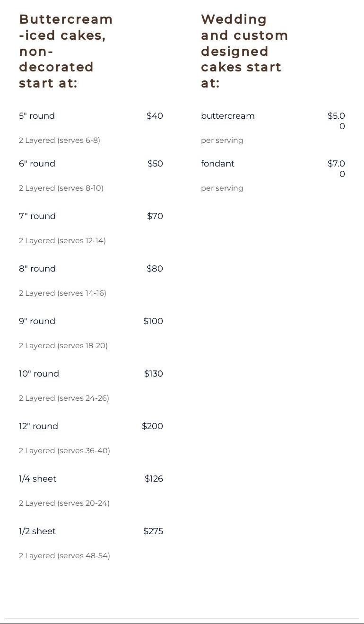This screenshot has height=624, width=364.
Task: Select the 5" round cake item
Action: pyautogui.click(x=37, y=116)
